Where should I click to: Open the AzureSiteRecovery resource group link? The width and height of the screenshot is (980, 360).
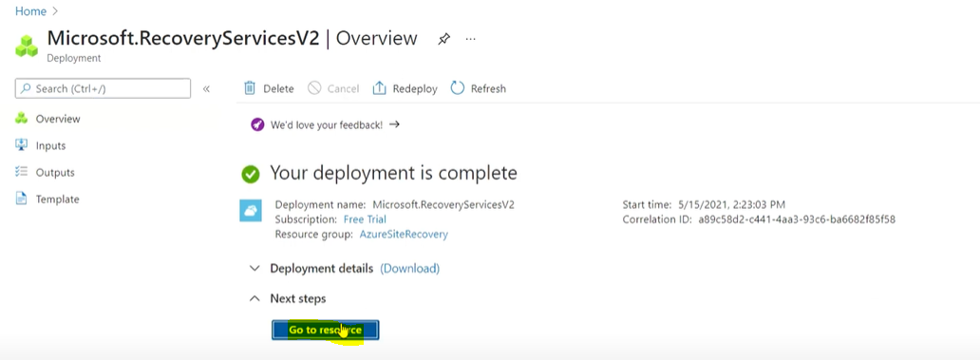pyautogui.click(x=404, y=235)
